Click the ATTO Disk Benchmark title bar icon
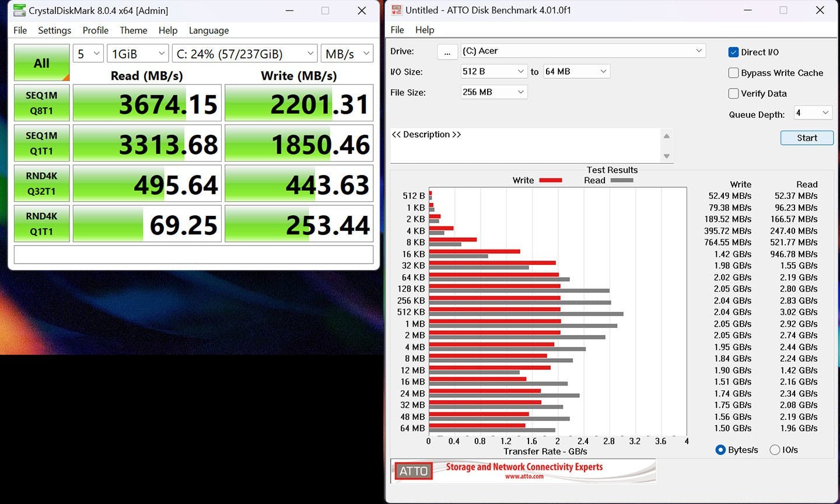840x504 pixels. (397, 10)
